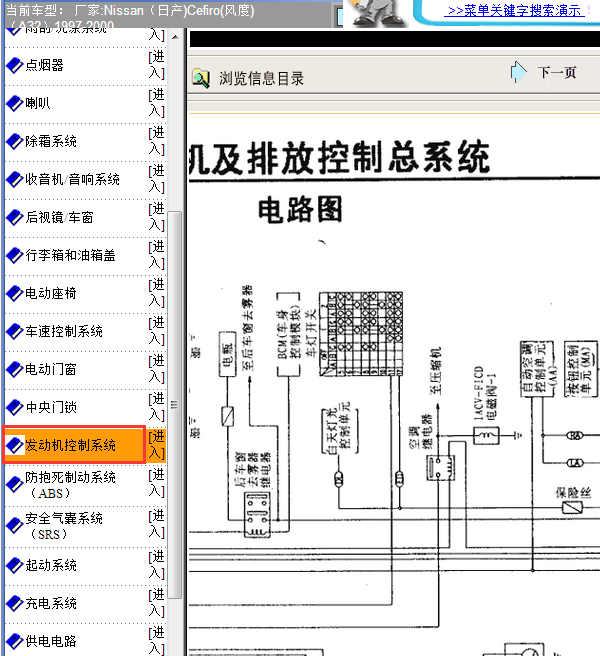Click 进入 link for 安全气囊系统(SRS)
This screenshot has width=600, height=656.
coord(157,525)
